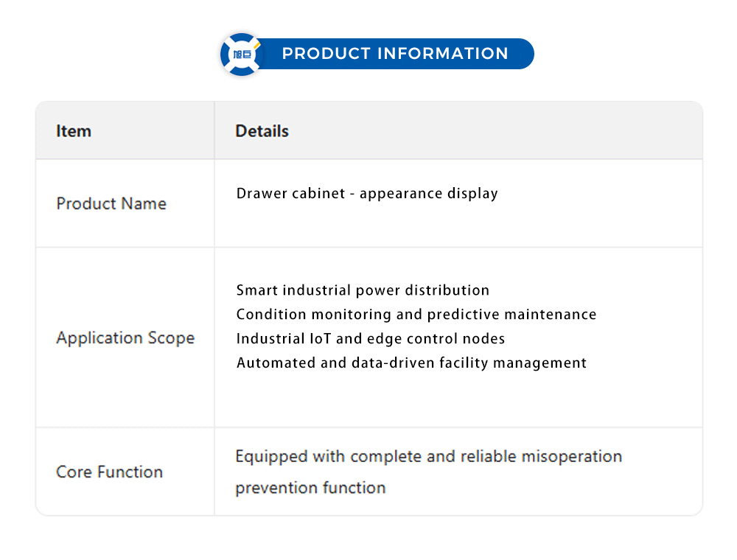
Task: Click the PRODUCT INFORMATION banner title
Action: [395, 54]
